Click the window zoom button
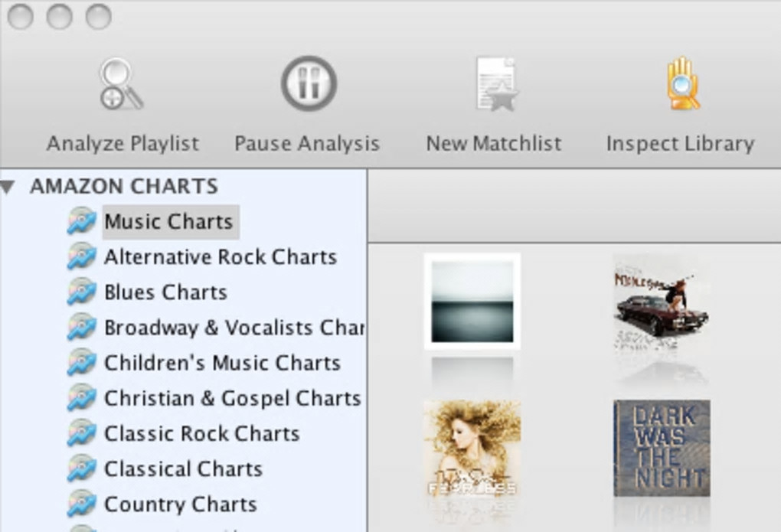The image size is (781, 532). point(98,16)
